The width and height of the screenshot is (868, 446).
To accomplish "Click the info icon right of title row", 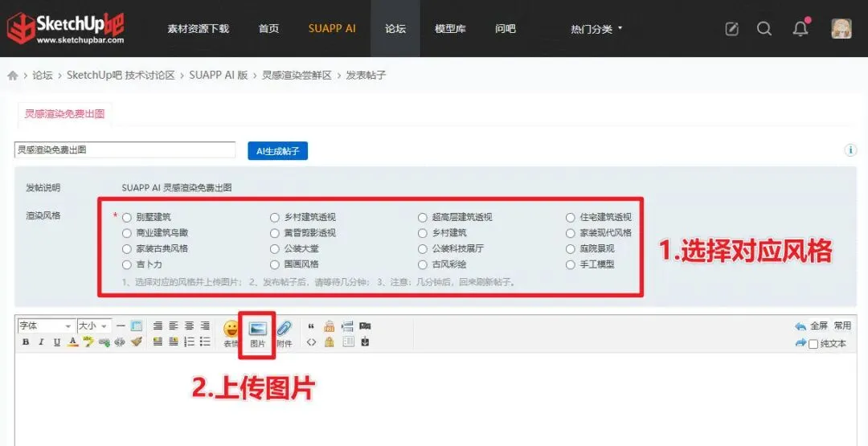I will point(850,150).
